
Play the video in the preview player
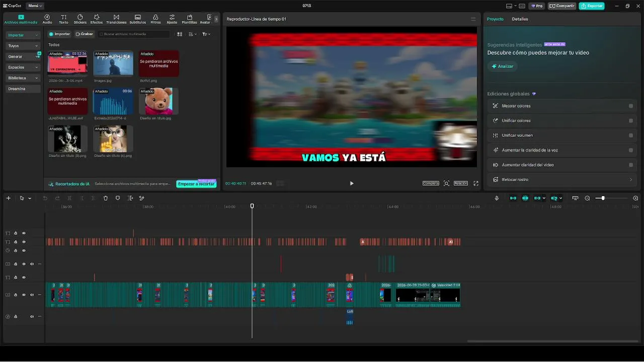coord(352,184)
